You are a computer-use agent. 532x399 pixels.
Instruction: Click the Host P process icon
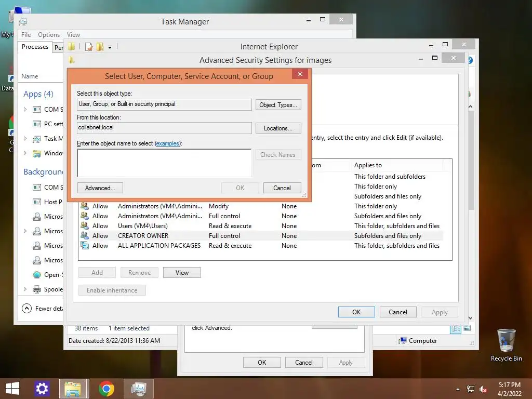point(37,202)
